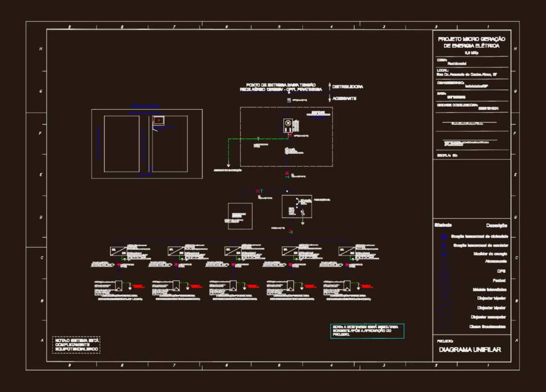
Task: Select the dashed-border NOTA box
Action: pos(76,345)
